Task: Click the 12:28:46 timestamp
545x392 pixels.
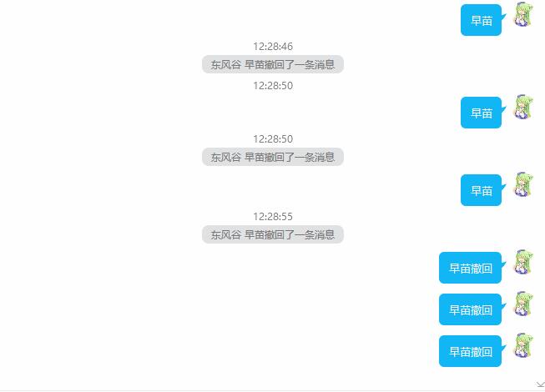Action: click(273, 46)
